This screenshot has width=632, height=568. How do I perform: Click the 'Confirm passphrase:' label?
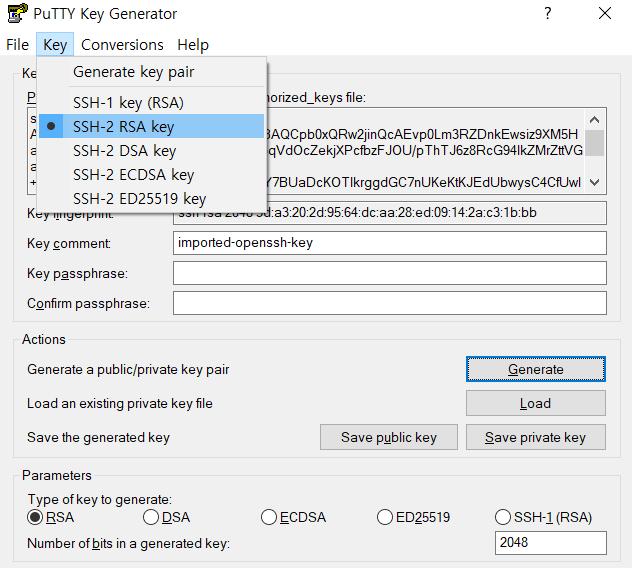coord(88,303)
